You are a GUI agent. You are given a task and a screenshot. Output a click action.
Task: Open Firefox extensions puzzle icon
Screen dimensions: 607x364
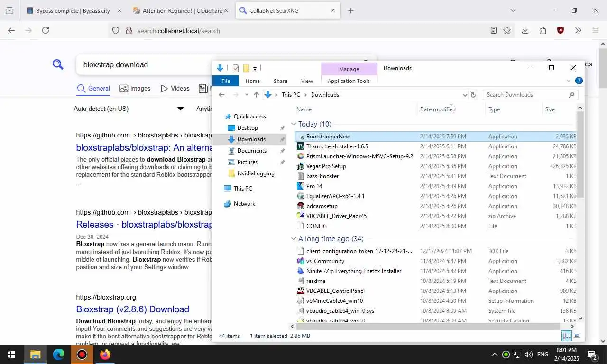pyautogui.click(x=543, y=30)
